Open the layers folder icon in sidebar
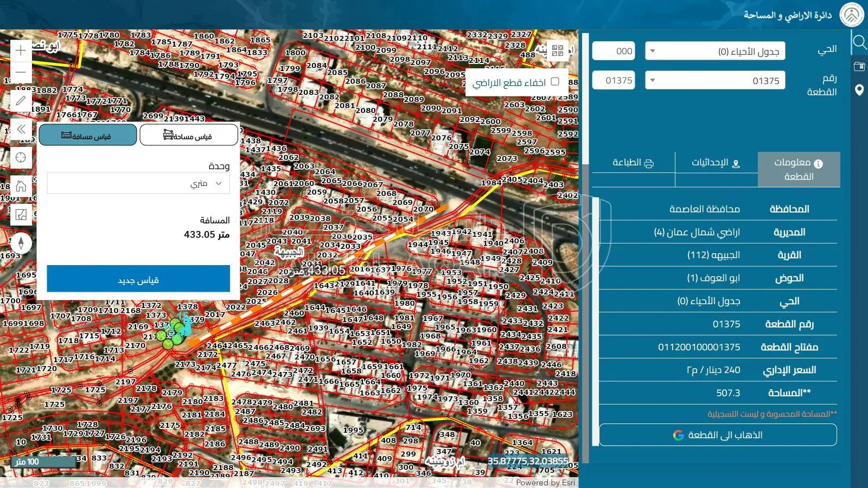This screenshot has height=488, width=868. click(859, 66)
